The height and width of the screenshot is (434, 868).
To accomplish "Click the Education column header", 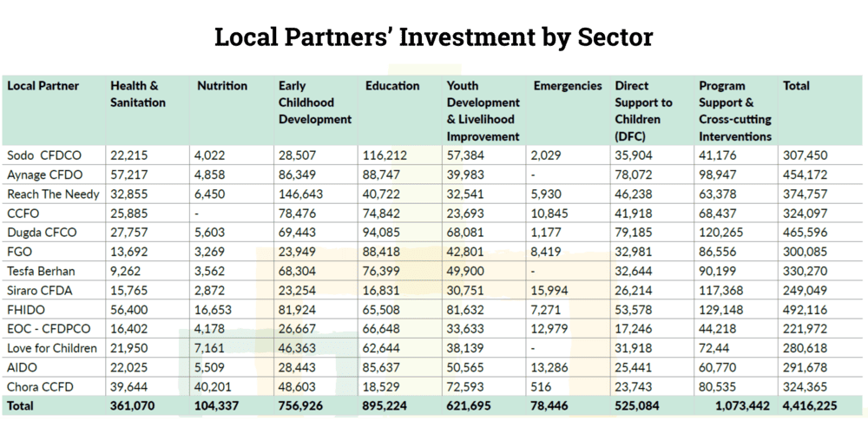I will pyautogui.click(x=392, y=86).
